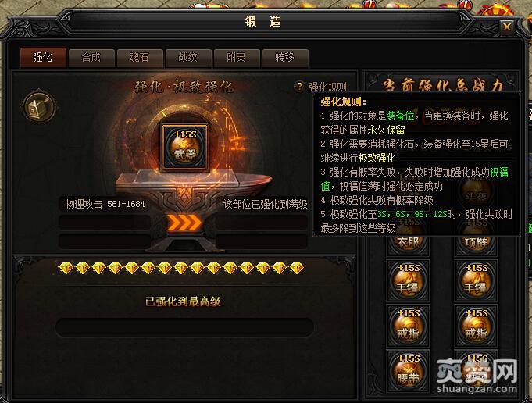Click the first gold diamond star
The width and height of the screenshot is (532, 403).
66,268
